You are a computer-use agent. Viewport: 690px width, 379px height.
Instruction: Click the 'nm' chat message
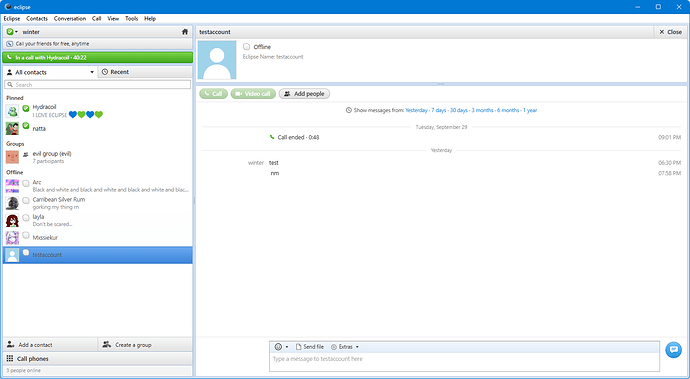click(x=275, y=173)
